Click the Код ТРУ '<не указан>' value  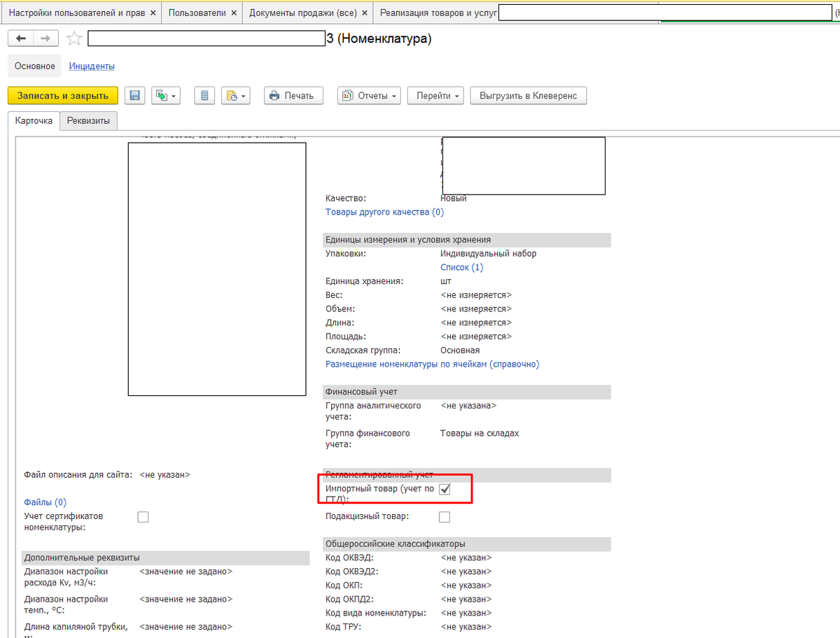[x=466, y=628]
